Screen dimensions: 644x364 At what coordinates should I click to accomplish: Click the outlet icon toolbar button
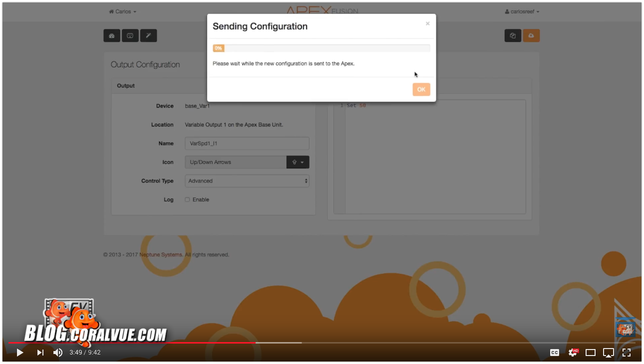(130, 36)
